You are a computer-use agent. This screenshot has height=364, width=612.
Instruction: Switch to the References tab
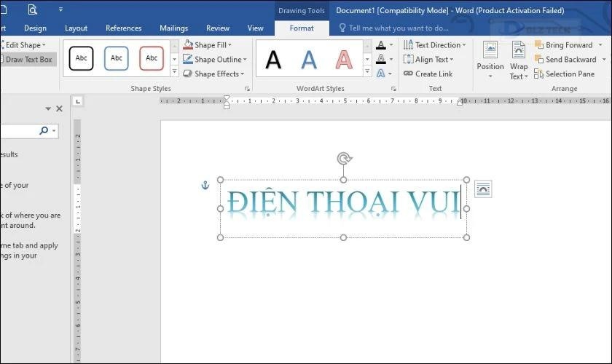pos(123,28)
